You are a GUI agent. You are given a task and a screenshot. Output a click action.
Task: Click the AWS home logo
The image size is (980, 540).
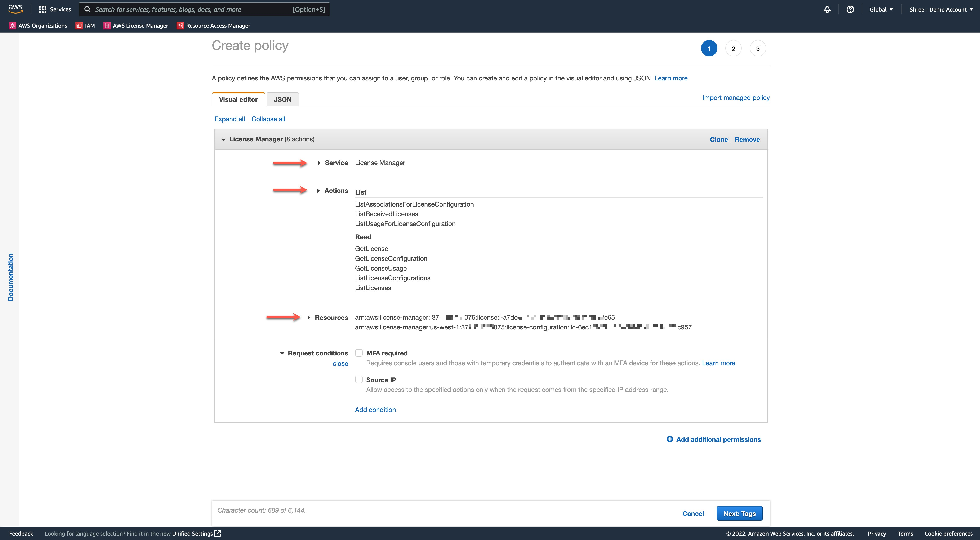pos(15,9)
